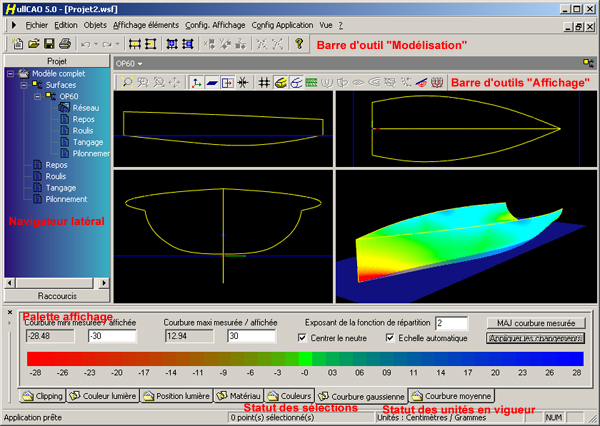
Task: Click the exposant de répartition input field
Action: coord(452,322)
